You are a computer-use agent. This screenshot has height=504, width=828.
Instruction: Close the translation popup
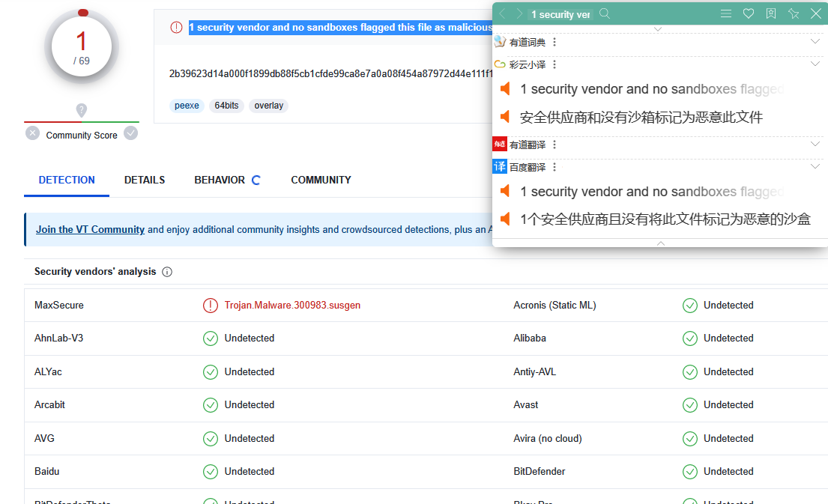[816, 13]
